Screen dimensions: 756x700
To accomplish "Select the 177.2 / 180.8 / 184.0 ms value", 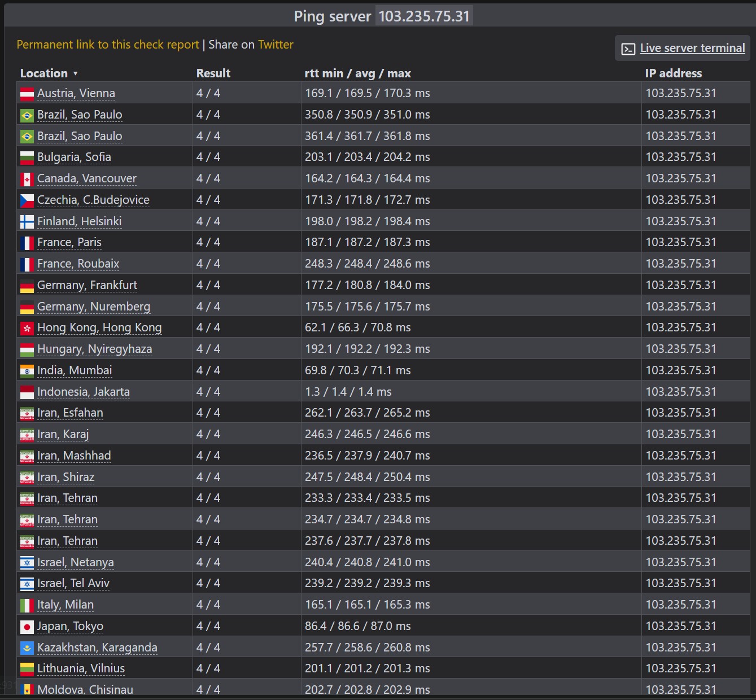I will coord(368,285).
